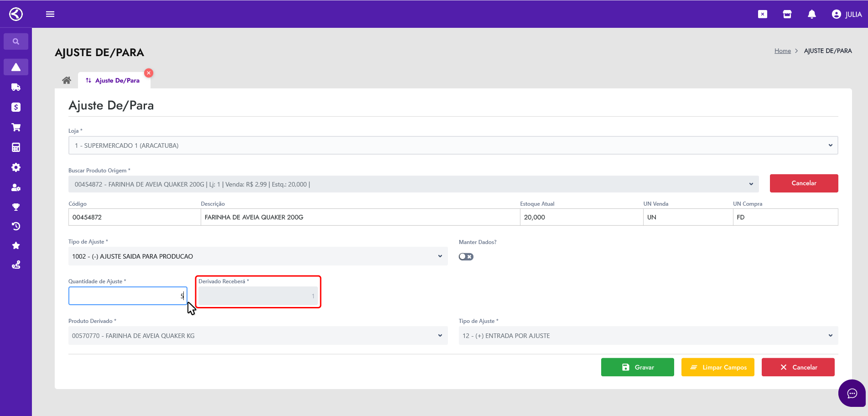Expand the Produto Derivado dropdown

258,336
